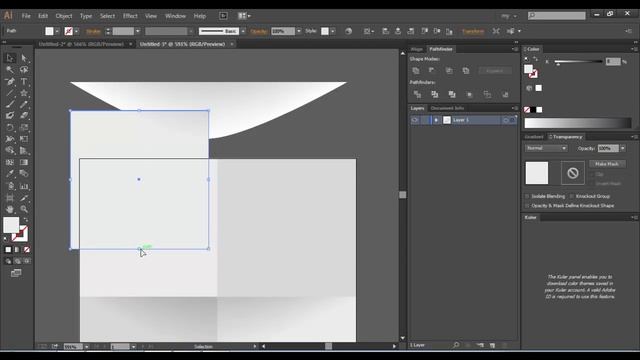
Task: Switch to the Document Info tab
Action: tap(447, 108)
